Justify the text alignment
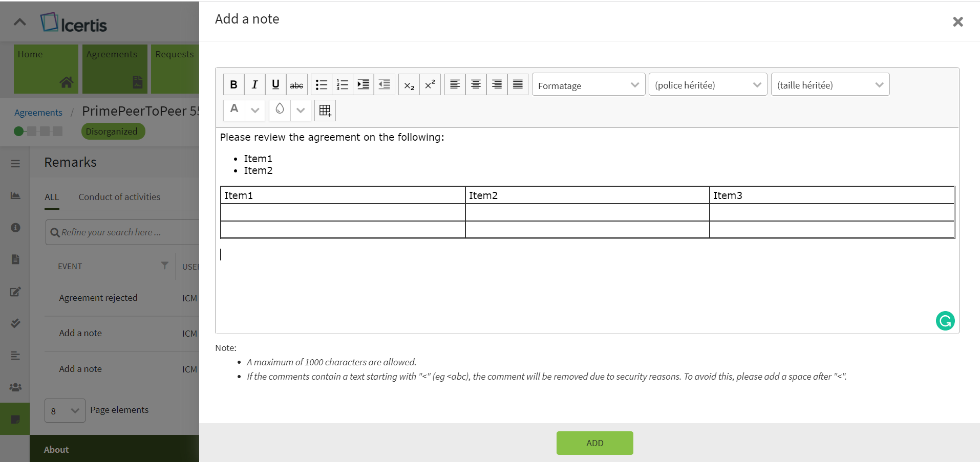 coord(518,84)
